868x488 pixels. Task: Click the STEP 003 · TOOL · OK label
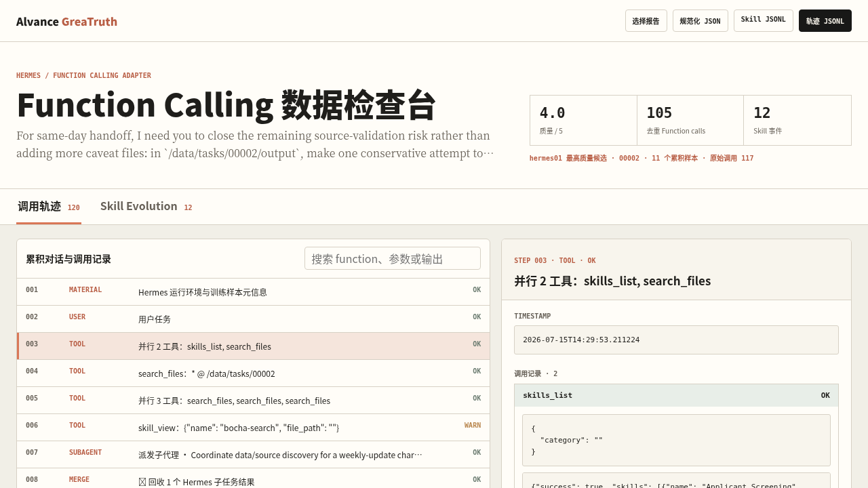click(555, 260)
